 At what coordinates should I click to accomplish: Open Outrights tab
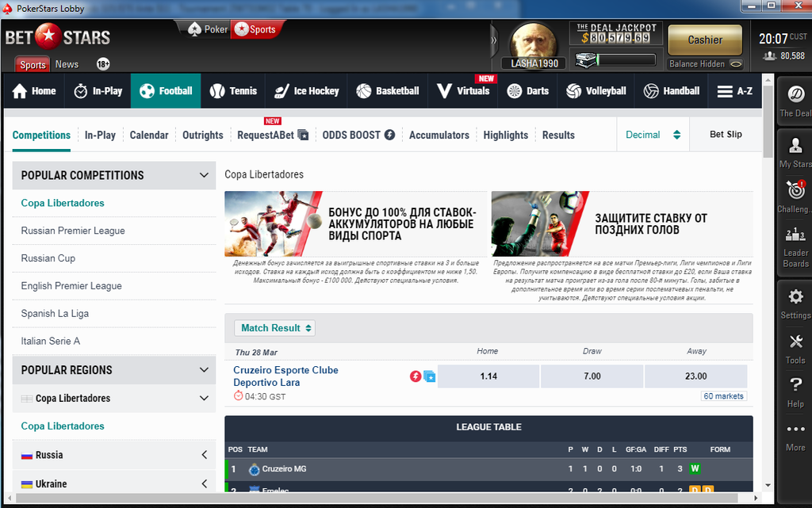[202, 135]
